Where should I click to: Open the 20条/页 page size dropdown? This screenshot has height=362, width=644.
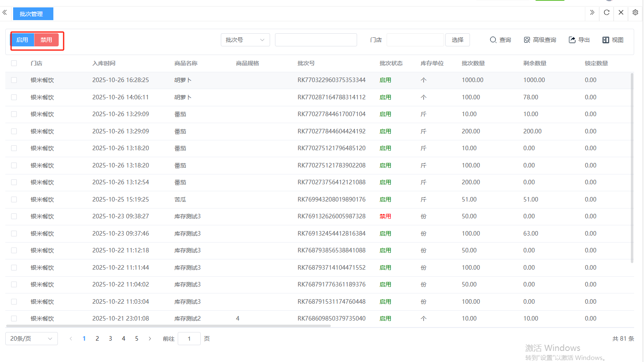(31, 339)
